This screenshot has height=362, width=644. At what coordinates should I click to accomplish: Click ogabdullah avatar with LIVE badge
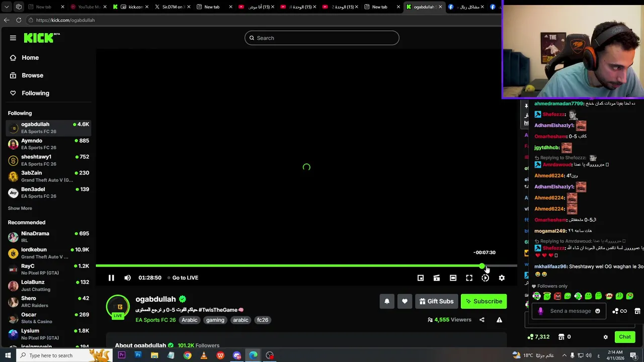[x=118, y=307]
